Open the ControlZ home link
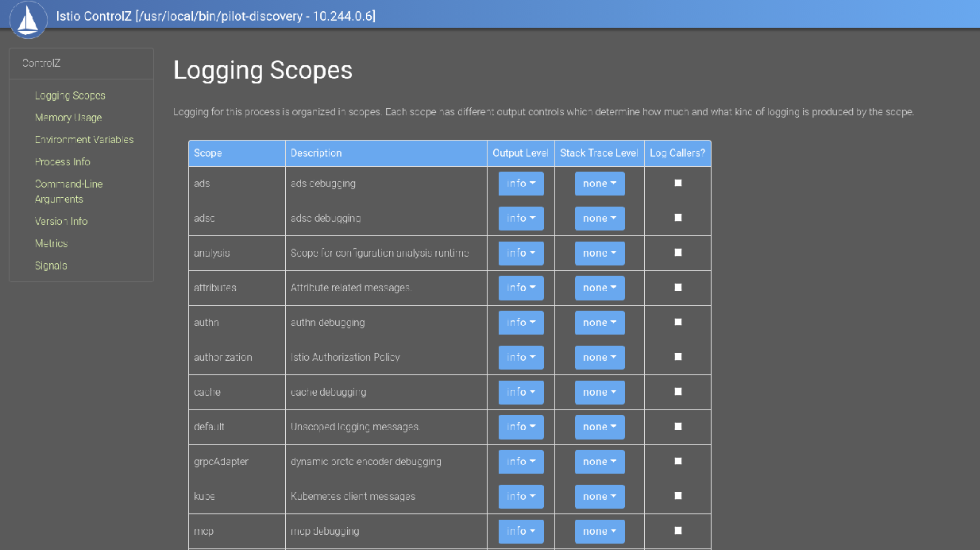 click(x=41, y=62)
